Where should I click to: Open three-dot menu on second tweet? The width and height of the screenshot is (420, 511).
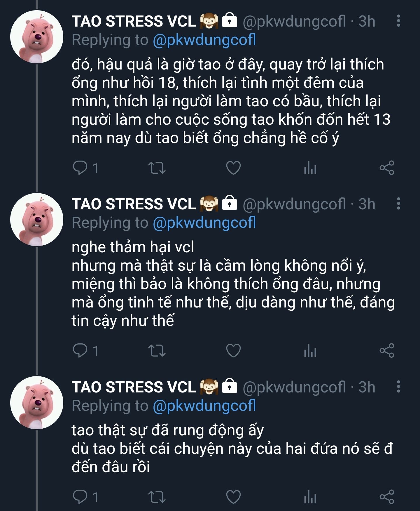click(x=398, y=204)
